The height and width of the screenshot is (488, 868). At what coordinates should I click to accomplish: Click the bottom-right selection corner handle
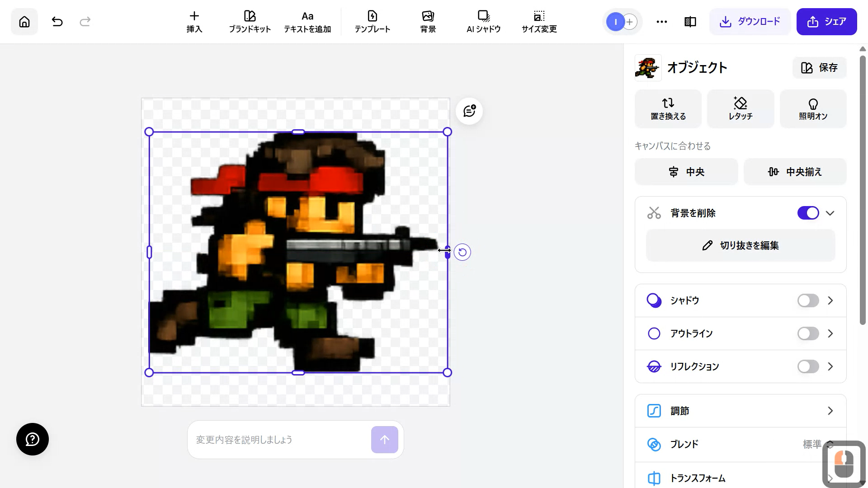coord(447,373)
